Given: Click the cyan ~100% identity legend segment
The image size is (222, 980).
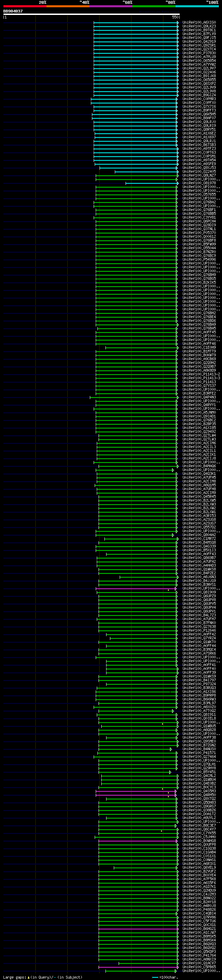Looking at the screenshot, I should (x=197, y=6).
